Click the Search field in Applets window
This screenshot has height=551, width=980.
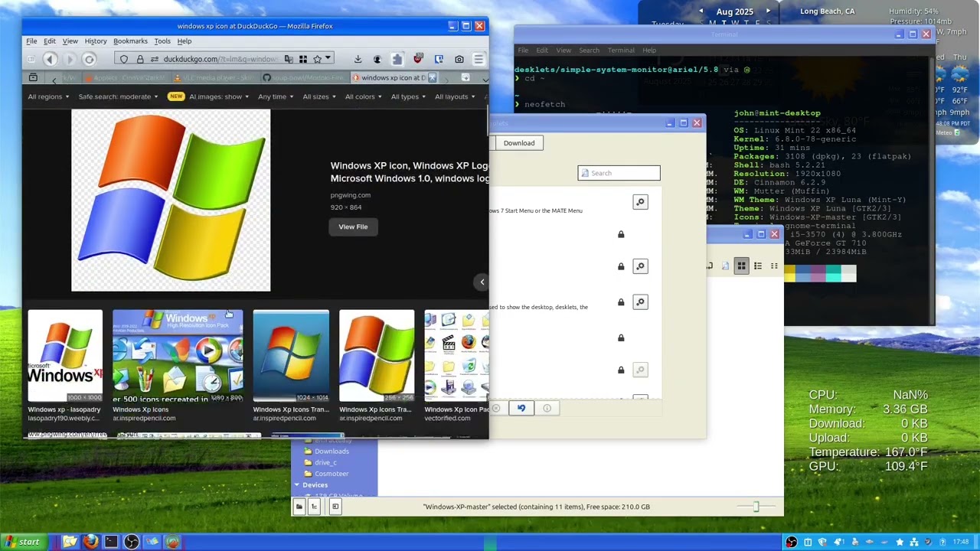tap(619, 173)
